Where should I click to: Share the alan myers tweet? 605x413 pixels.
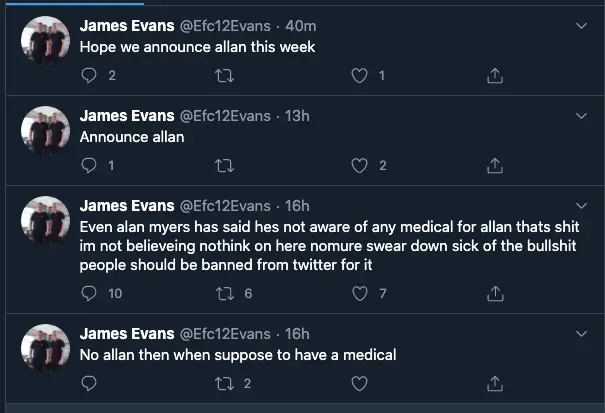pos(494,294)
